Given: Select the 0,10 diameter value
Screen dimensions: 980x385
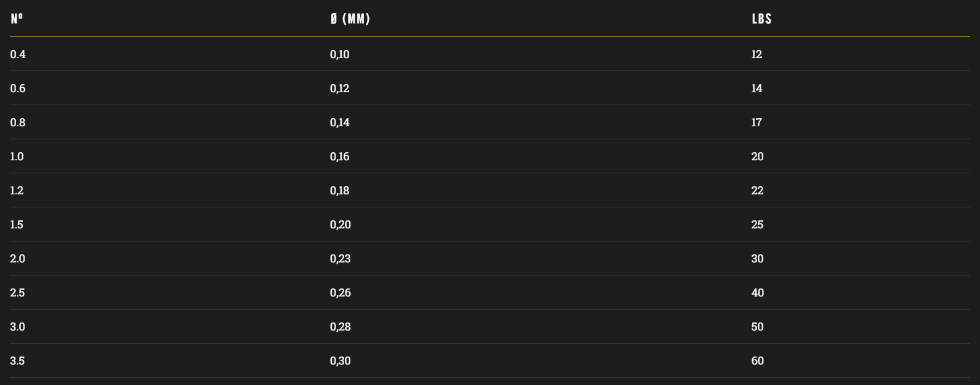Looking at the screenshot, I should (x=339, y=54).
